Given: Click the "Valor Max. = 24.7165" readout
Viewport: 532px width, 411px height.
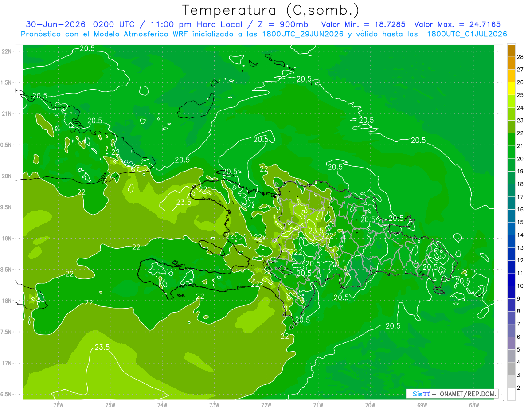Looking at the screenshot, I should point(458,24).
